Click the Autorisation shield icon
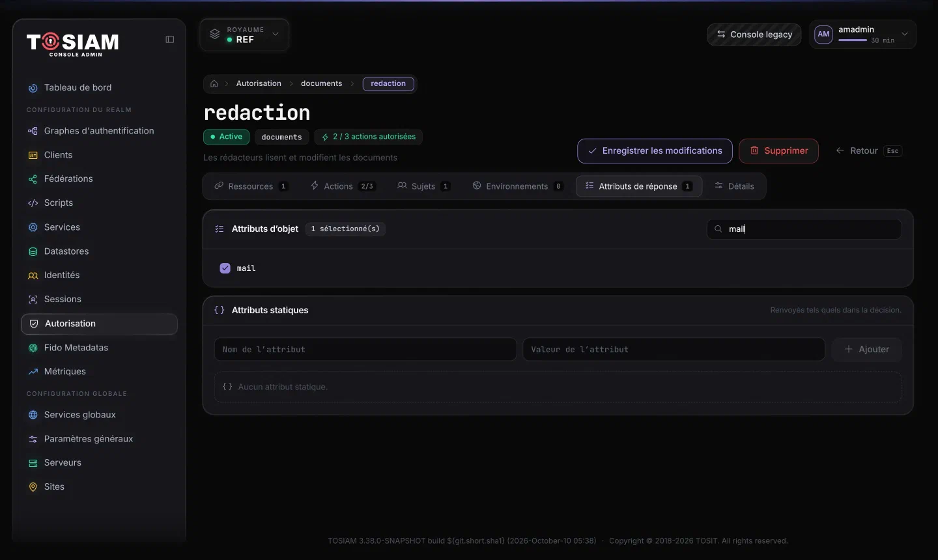Image resolution: width=938 pixels, height=560 pixels. (34, 324)
